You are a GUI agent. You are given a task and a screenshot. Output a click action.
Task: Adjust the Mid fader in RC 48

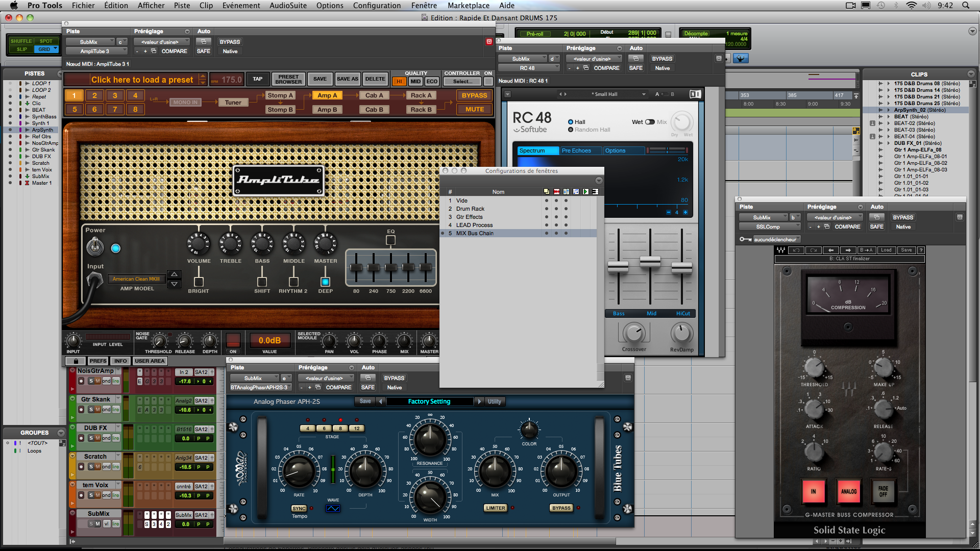(650, 261)
